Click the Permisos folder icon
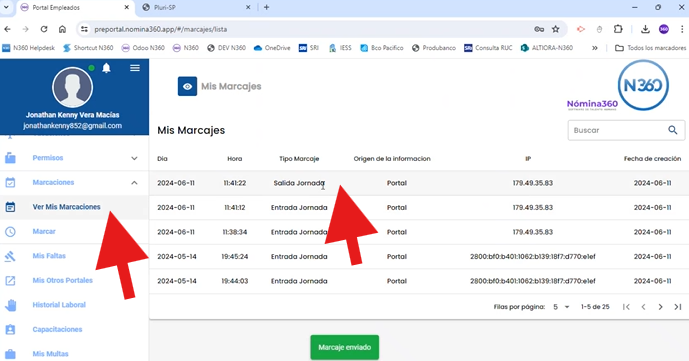Image resolution: width=689 pixels, height=361 pixels. [10, 158]
